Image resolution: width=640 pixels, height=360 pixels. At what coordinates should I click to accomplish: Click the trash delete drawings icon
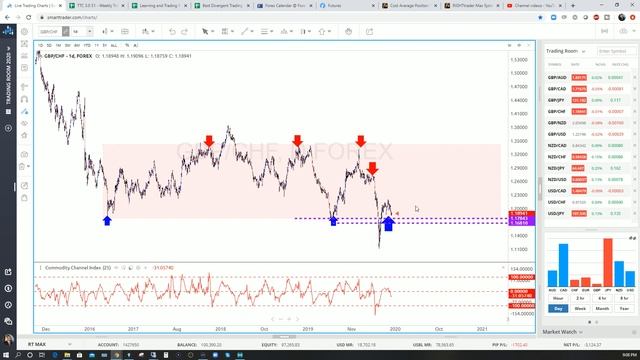(22, 166)
